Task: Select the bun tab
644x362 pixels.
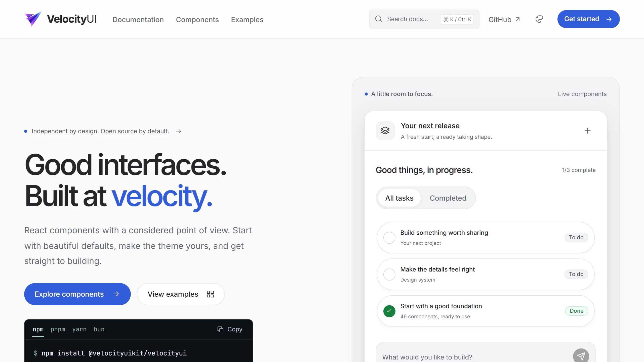Action: pyautogui.click(x=99, y=329)
